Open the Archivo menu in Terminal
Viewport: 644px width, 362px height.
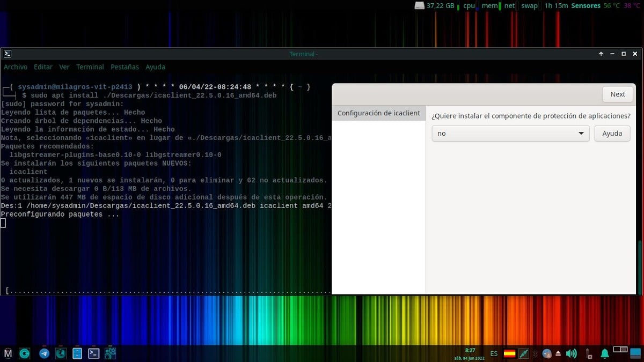click(x=16, y=67)
